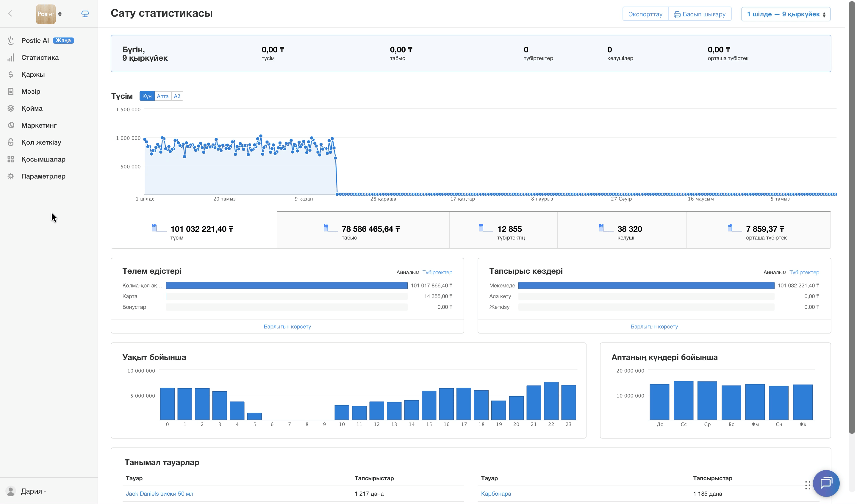This screenshot has height=504, width=857.
Task: Click the printer icon on Басып шығару
Action: click(677, 15)
